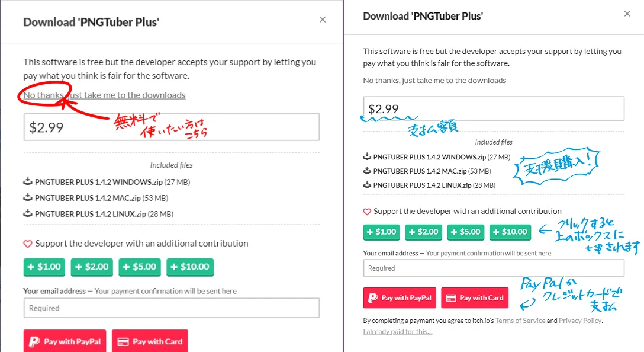Click download icon beside MAC.zip in left dialog

pos(27,197)
